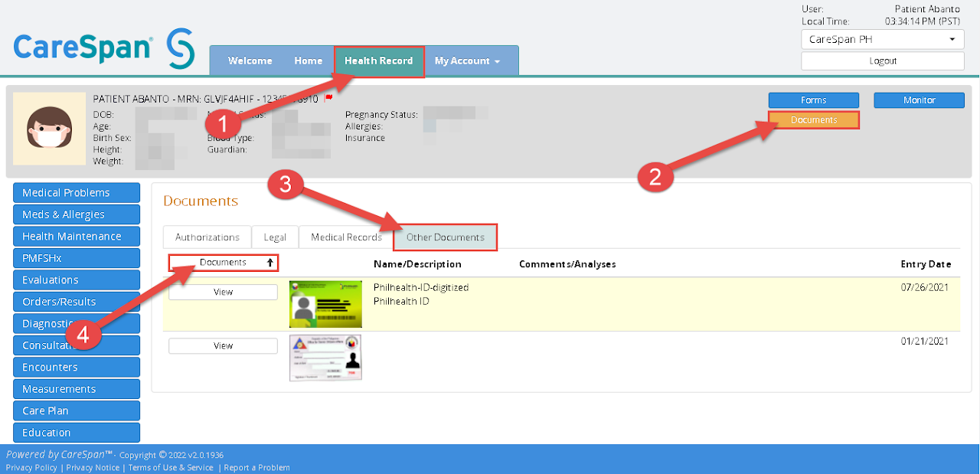Open the senior citizen ID card thumbnail

(325, 358)
